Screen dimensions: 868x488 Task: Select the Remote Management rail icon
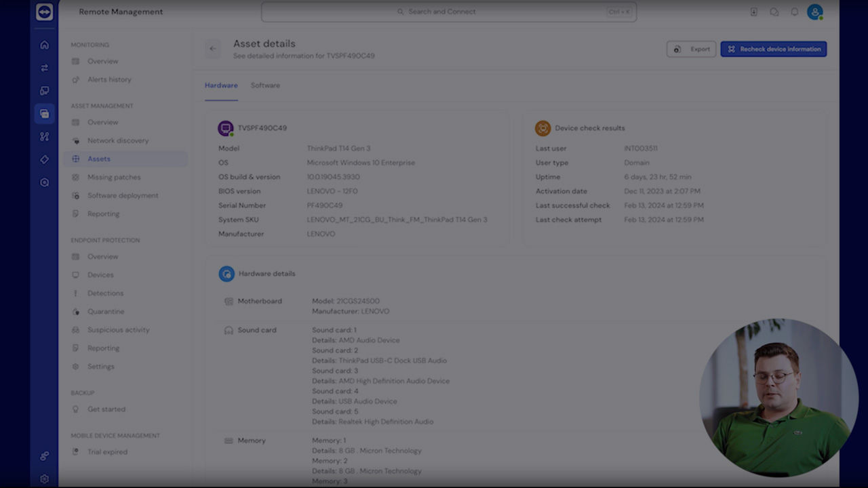[x=44, y=114]
